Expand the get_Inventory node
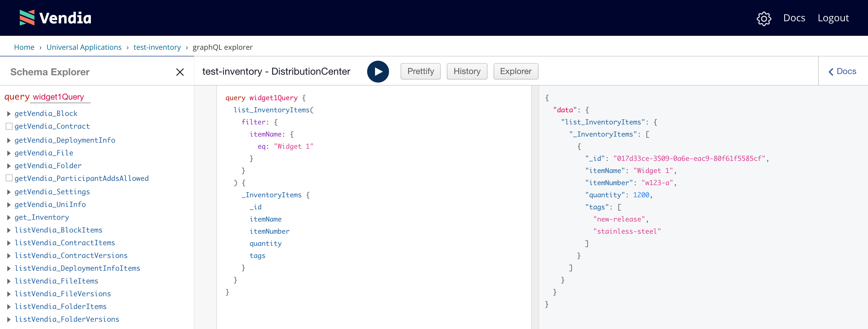 tap(9, 218)
